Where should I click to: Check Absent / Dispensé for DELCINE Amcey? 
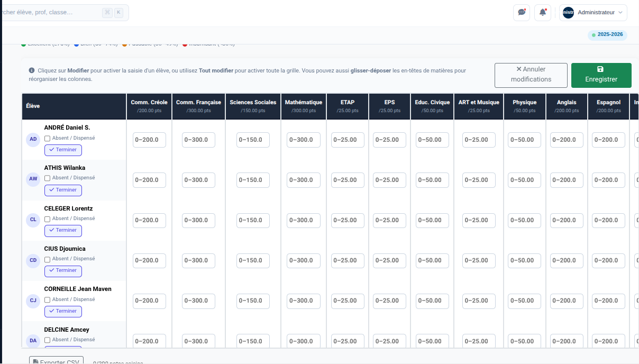click(x=47, y=340)
